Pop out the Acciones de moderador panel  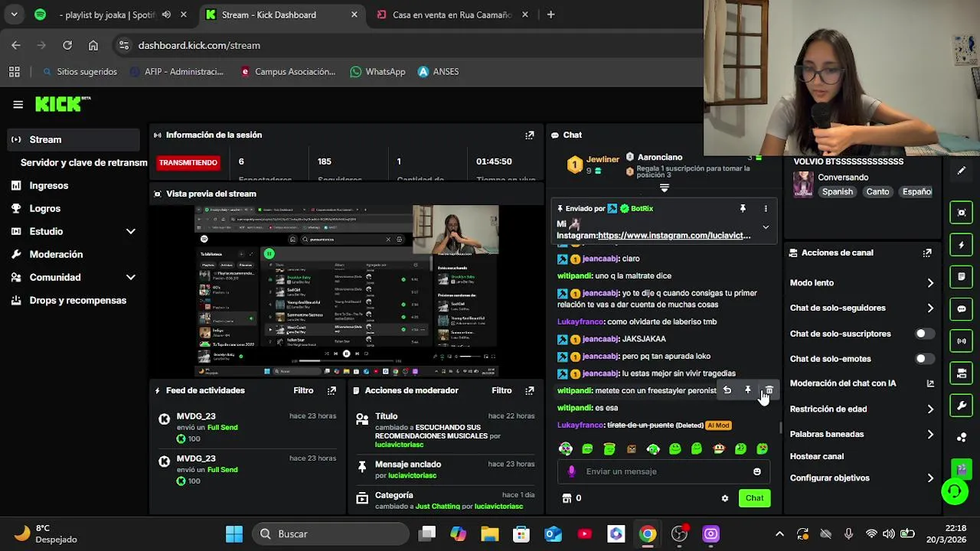pos(529,390)
